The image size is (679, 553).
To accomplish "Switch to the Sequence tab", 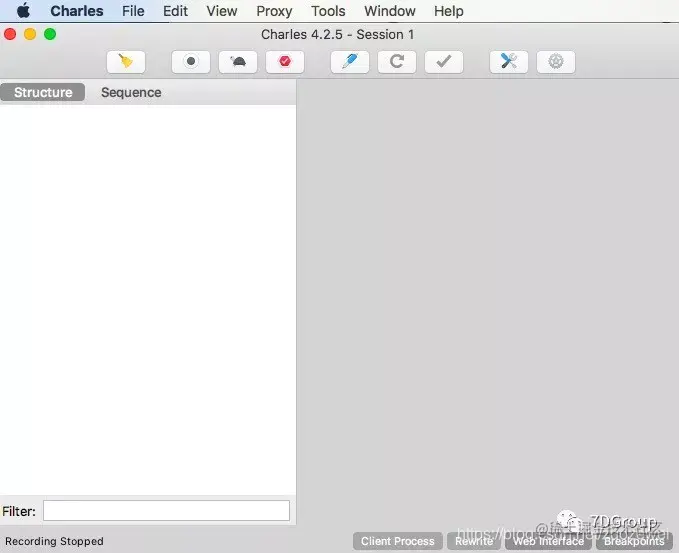I will pos(131,92).
